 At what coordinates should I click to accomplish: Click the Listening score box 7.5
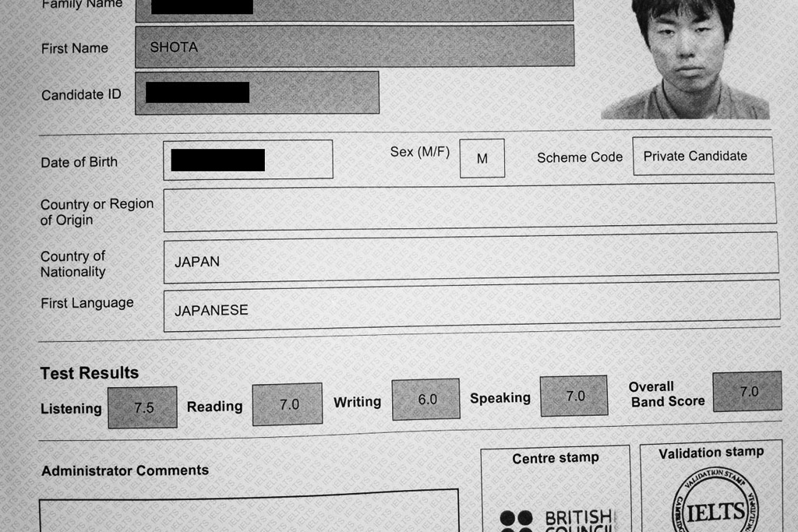[143, 407]
